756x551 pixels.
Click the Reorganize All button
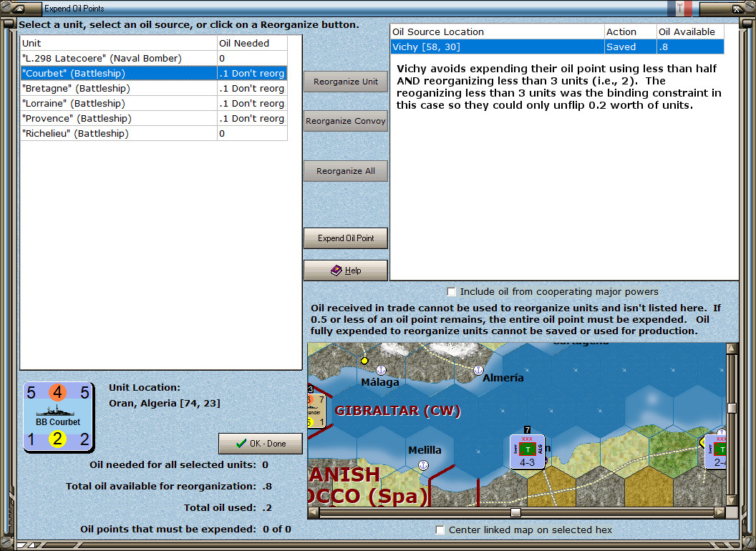coord(346,171)
